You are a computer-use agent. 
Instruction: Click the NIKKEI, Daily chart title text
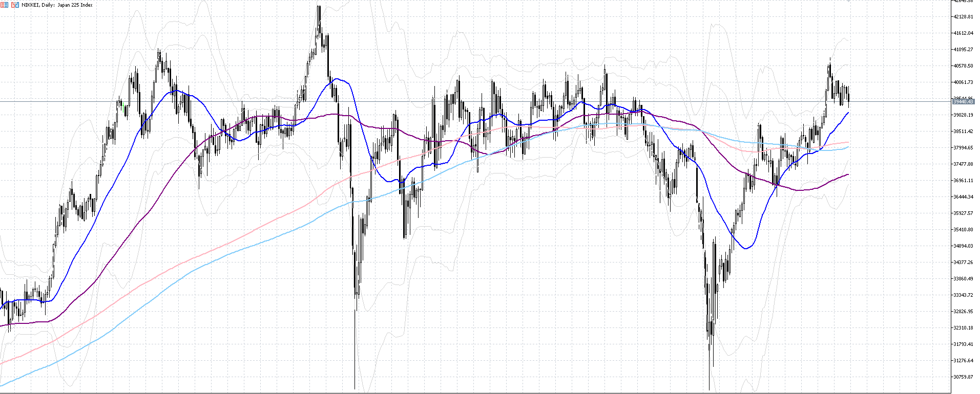[x=57, y=5]
